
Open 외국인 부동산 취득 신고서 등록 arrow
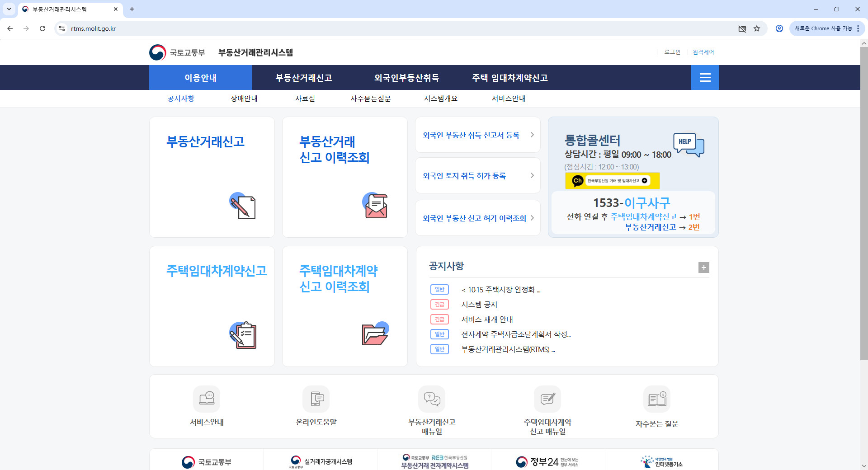(x=532, y=135)
